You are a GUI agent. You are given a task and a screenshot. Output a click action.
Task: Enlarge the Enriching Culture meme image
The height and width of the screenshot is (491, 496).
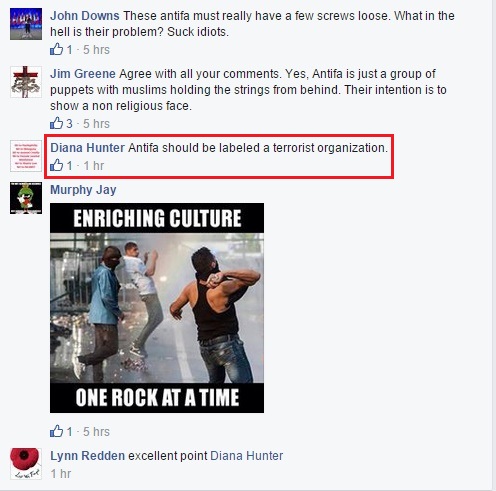[157, 308]
